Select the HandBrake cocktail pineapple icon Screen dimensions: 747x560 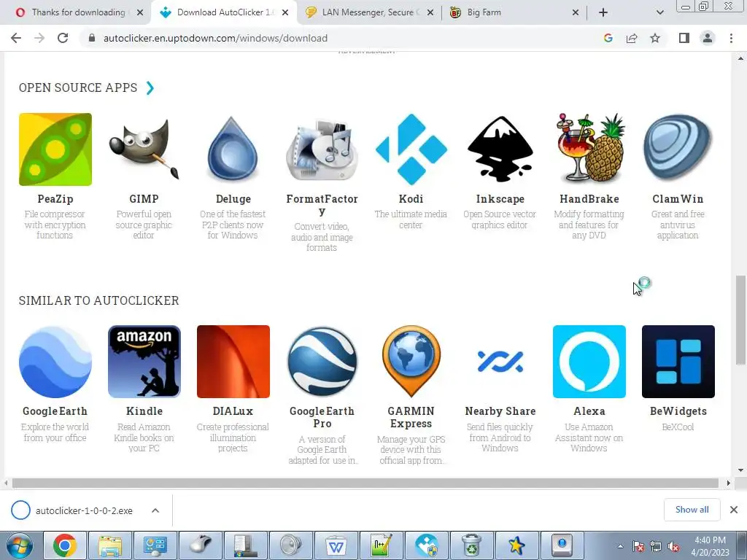(x=589, y=149)
